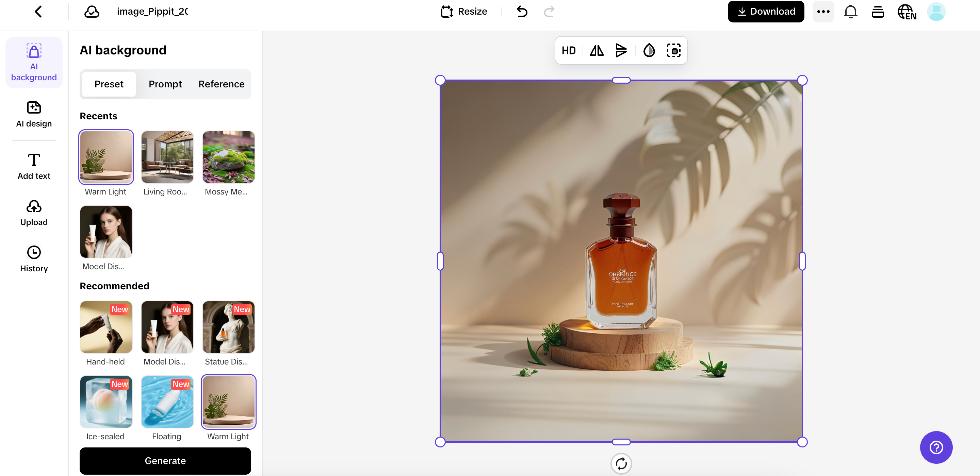This screenshot has height=476, width=980.
Task: Open the help question mark button
Action: point(936,447)
